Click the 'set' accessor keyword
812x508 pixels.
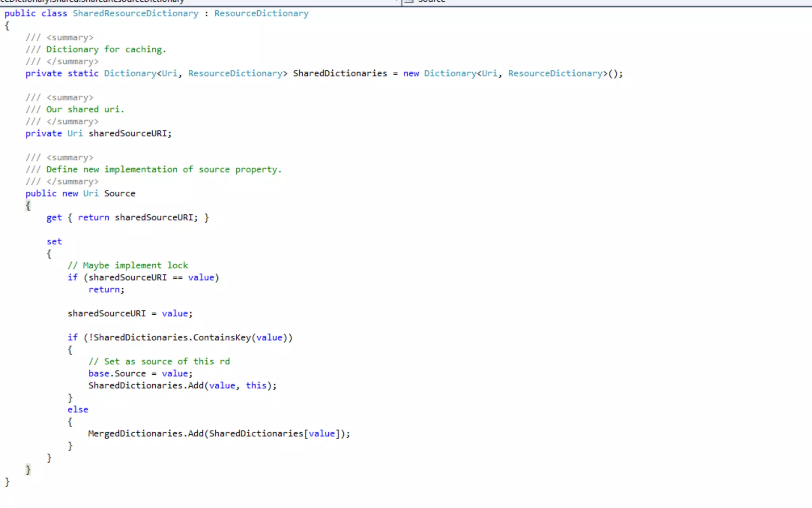tap(54, 242)
